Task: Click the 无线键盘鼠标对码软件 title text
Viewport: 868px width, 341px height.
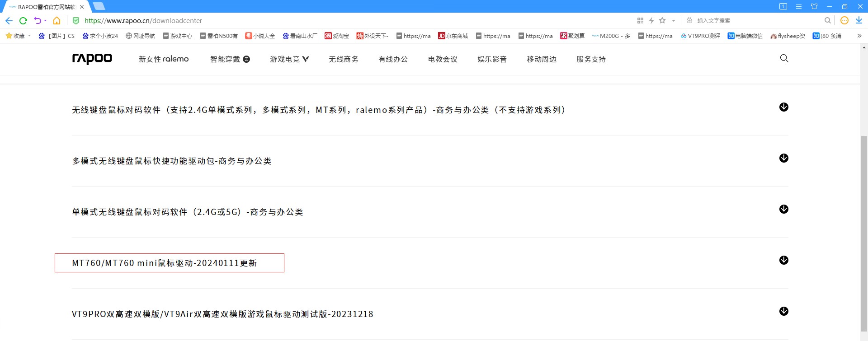Action: point(318,110)
